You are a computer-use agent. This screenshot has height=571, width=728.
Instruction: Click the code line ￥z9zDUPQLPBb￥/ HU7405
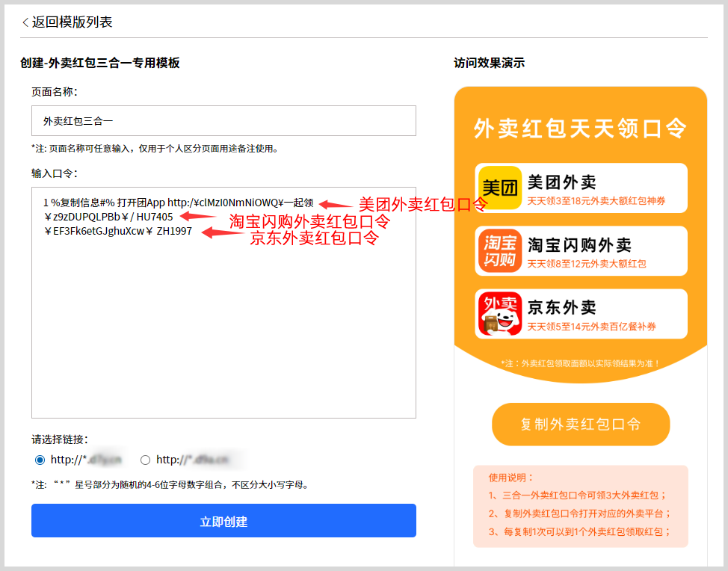[x=108, y=217]
